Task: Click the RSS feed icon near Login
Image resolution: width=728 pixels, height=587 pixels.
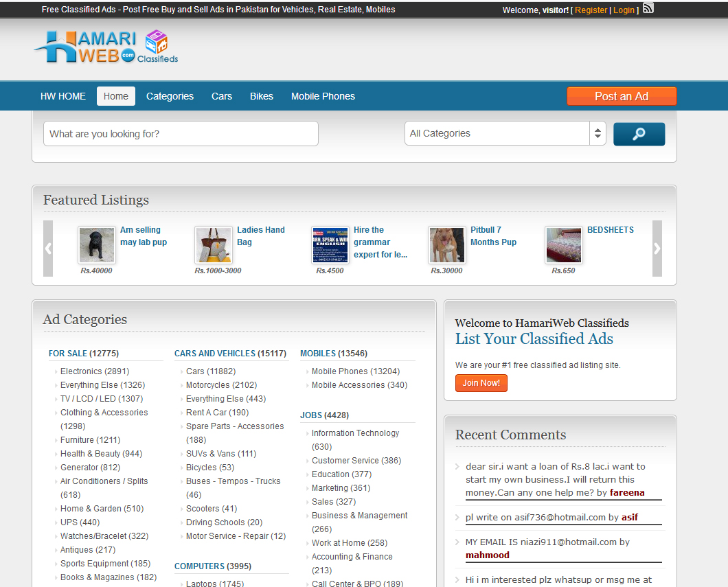Action: [648, 8]
